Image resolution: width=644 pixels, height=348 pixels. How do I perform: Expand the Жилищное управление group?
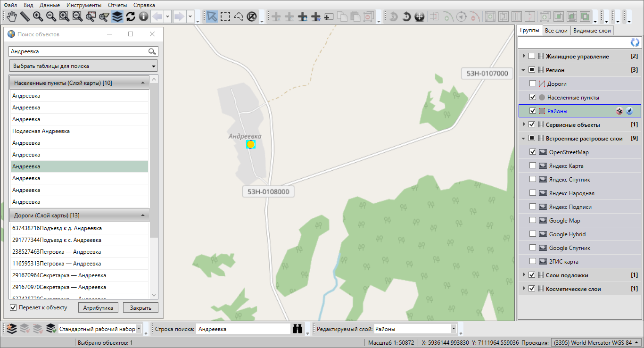[x=524, y=57]
